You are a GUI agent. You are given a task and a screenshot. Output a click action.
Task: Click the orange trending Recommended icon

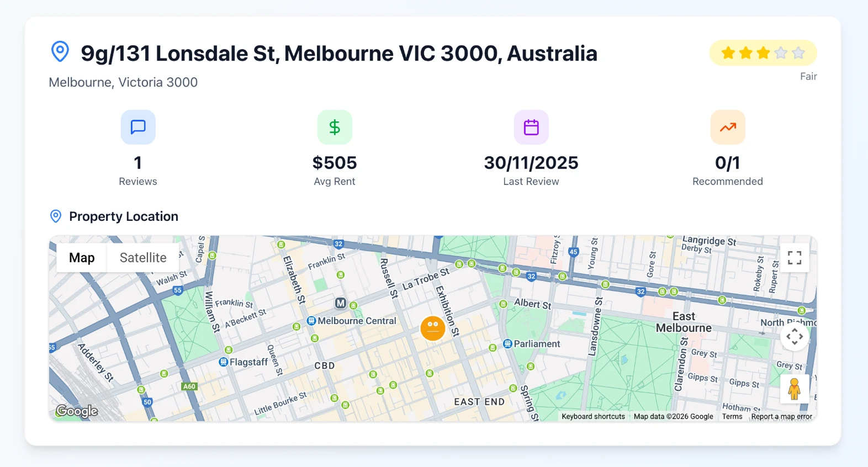pyautogui.click(x=728, y=127)
